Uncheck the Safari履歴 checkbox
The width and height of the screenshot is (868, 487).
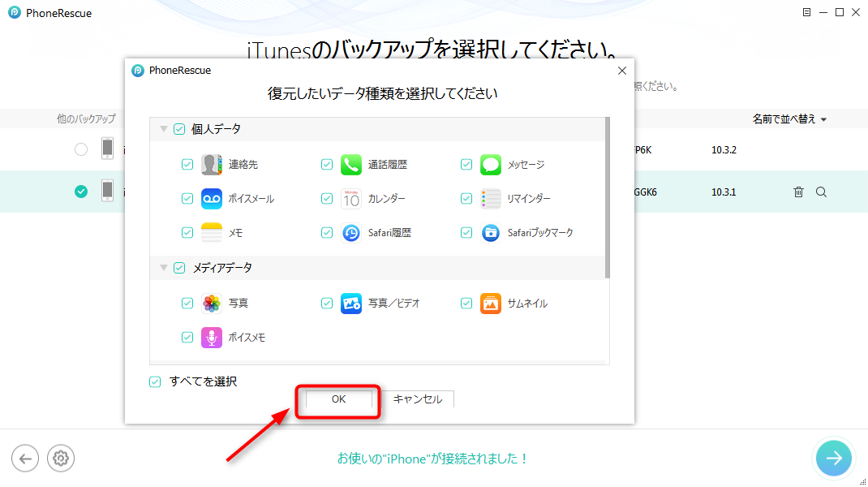click(327, 233)
